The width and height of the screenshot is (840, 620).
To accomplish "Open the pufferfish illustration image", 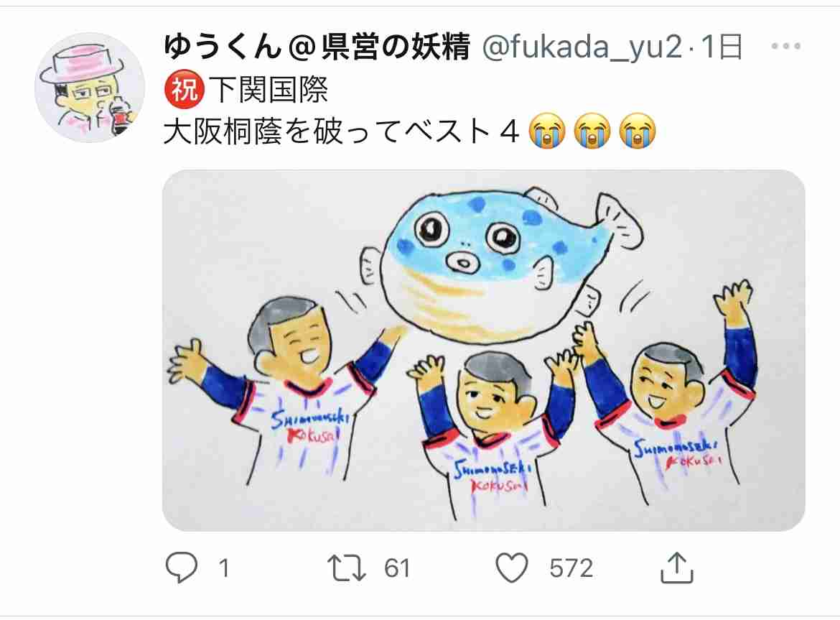I will [484, 351].
